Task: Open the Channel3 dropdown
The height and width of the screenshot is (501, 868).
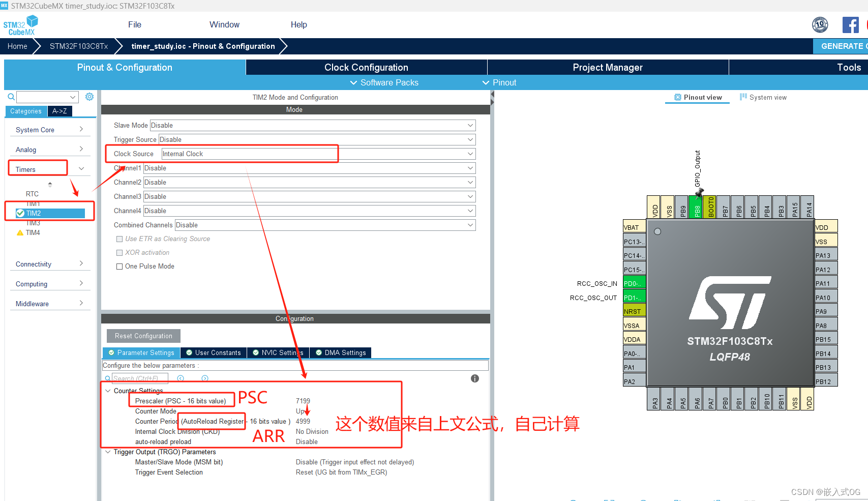Action: click(309, 196)
